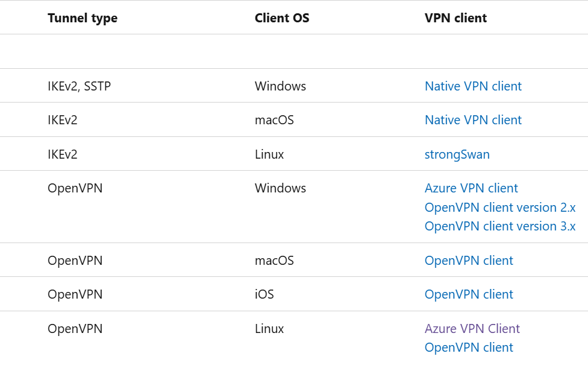This screenshot has width=588, height=371.
Task: Open OpenVPN client version 2.x link
Action: [500, 208]
